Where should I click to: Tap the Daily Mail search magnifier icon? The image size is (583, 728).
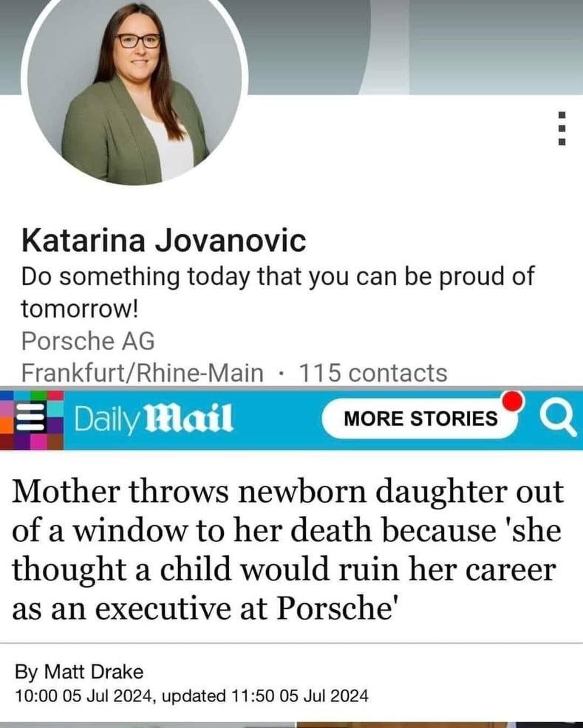point(556,419)
